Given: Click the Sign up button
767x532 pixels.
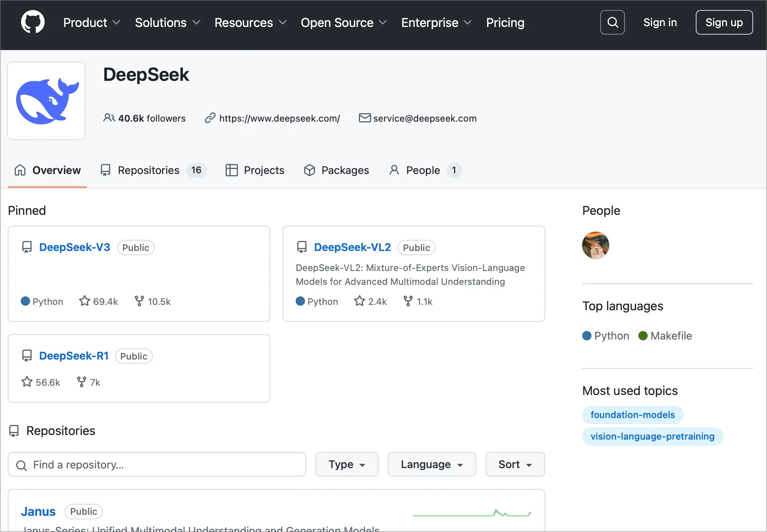Looking at the screenshot, I should 724,22.
